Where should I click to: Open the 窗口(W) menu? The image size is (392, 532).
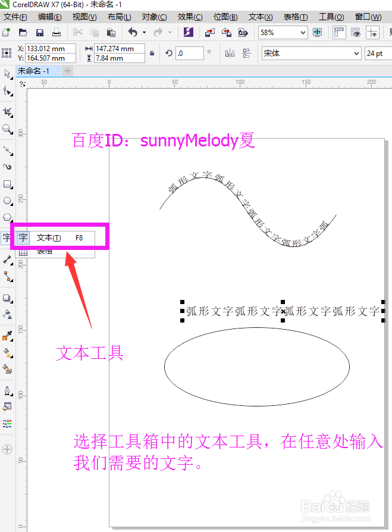pyautogui.click(x=368, y=17)
